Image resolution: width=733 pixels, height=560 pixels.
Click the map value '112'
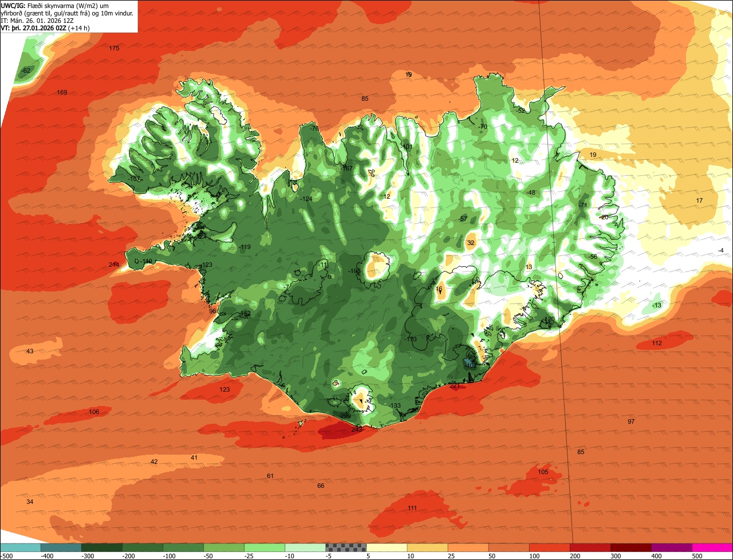(657, 343)
